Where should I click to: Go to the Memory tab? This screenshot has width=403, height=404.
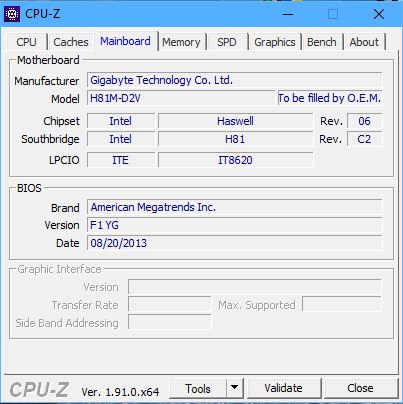coord(181,42)
